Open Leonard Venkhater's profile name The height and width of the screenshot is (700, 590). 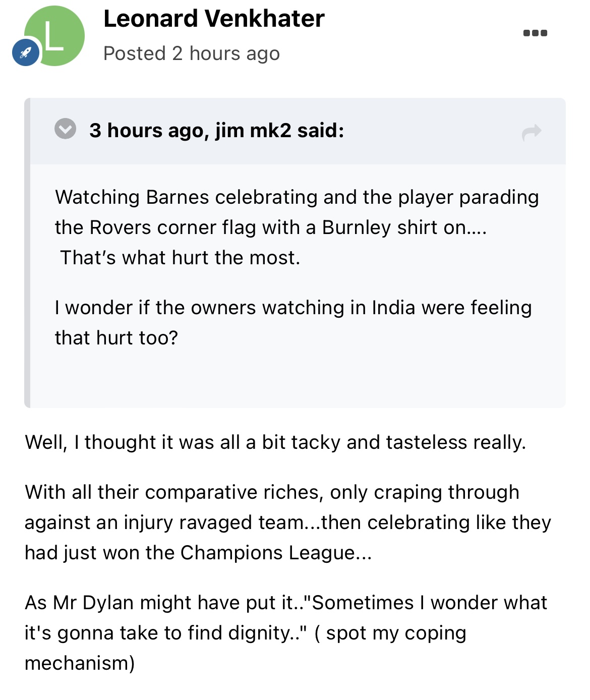click(214, 19)
